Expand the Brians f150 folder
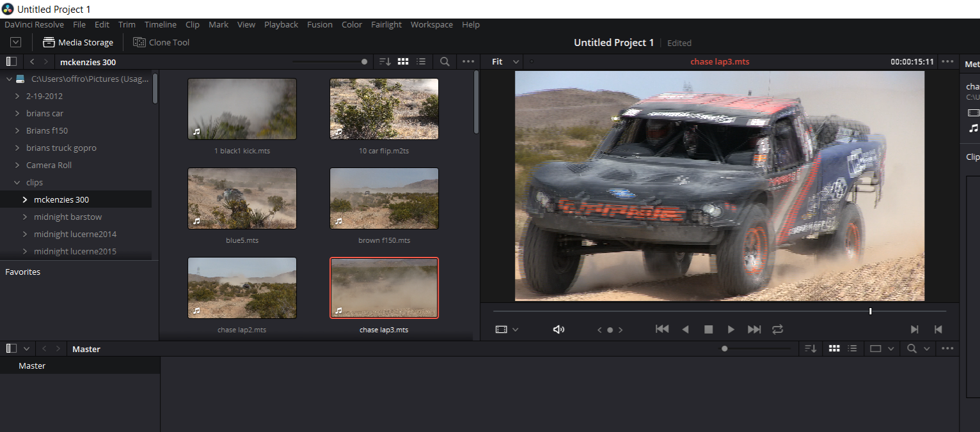 click(x=17, y=130)
